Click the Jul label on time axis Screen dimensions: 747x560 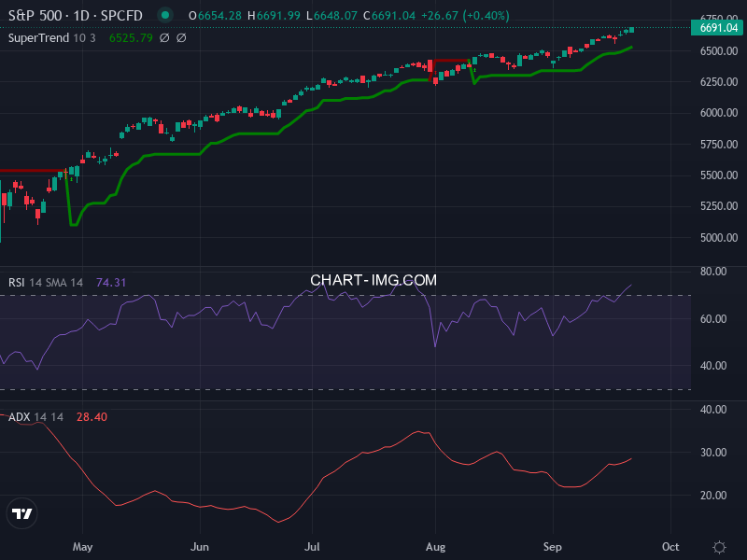click(x=313, y=546)
